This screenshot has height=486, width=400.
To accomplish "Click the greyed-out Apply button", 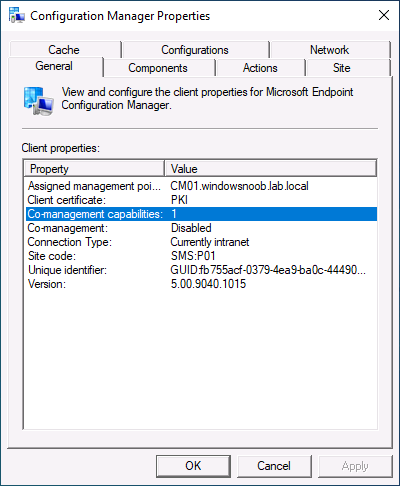I will tap(355, 466).
